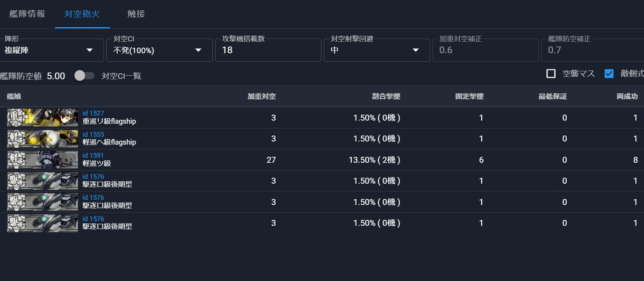Click the 加重対空補正 field with 0.6
Viewport: 644px width, 281px height.
485,50
